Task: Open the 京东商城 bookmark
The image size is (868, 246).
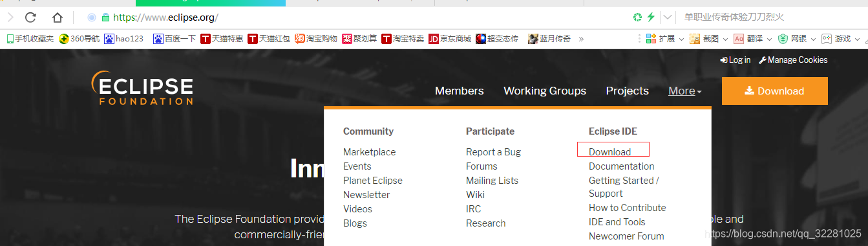Action: tap(450, 39)
